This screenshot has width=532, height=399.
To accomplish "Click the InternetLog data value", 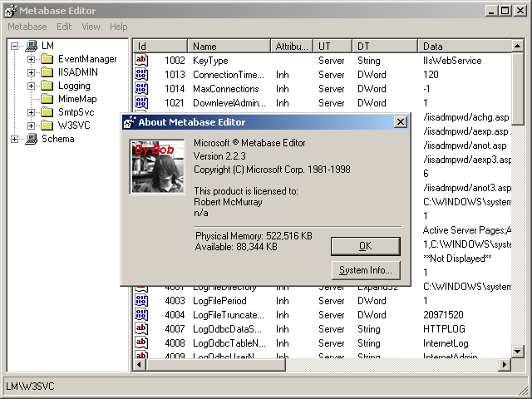I will [x=446, y=343].
